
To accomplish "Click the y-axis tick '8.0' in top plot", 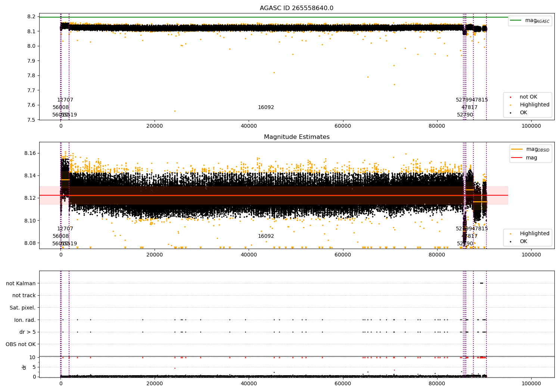I will click(x=31, y=46).
